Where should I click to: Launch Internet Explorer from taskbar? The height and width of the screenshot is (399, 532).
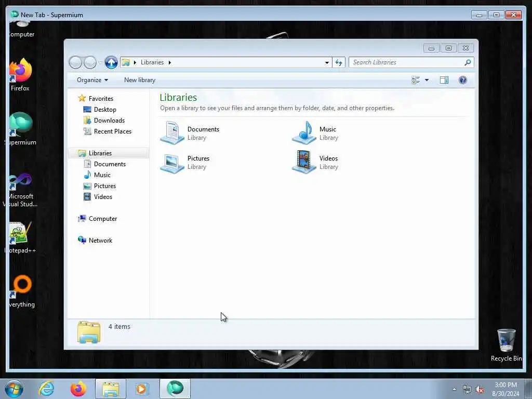[x=46, y=389]
